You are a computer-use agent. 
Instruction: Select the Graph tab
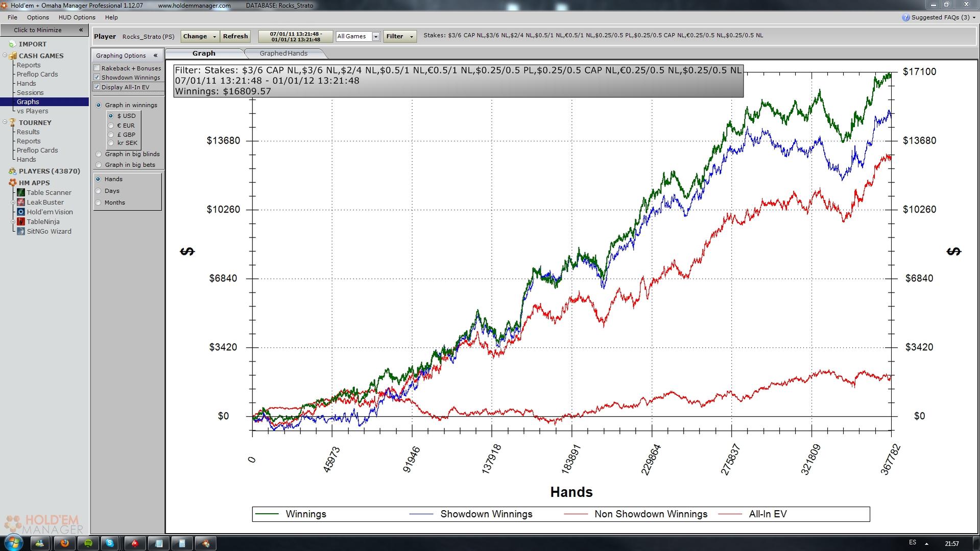(204, 53)
